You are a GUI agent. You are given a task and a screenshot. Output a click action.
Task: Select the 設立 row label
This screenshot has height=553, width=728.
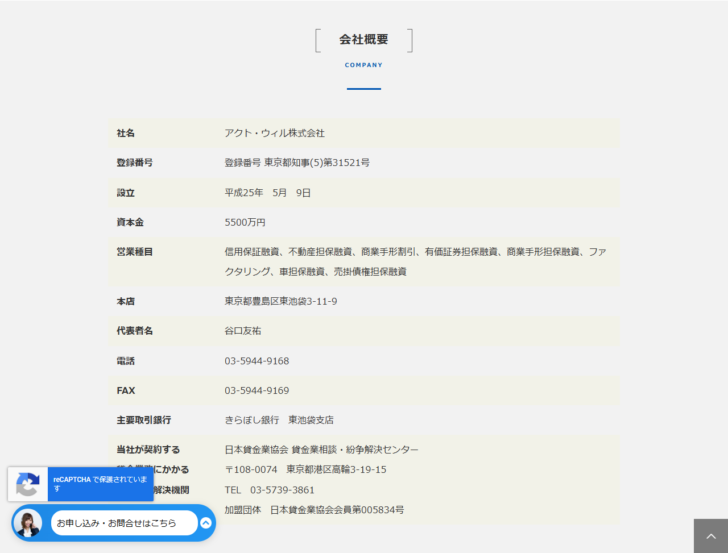(x=125, y=193)
